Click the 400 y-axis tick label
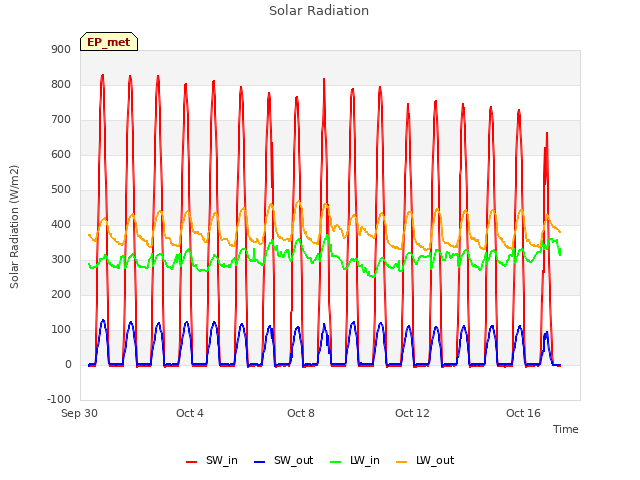This screenshot has width=640, height=480. coord(61,225)
